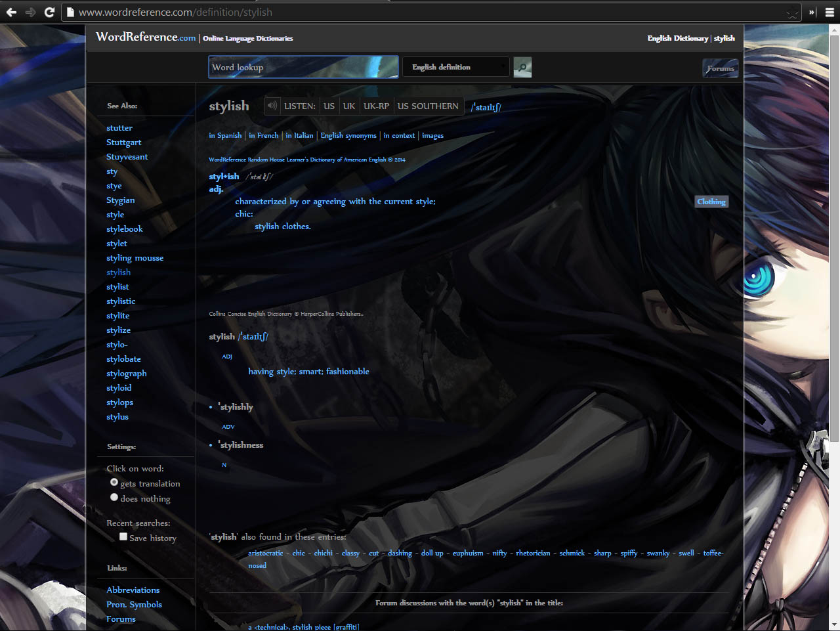
Task: Open the browser hamburger menu
Action: (829, 12)
